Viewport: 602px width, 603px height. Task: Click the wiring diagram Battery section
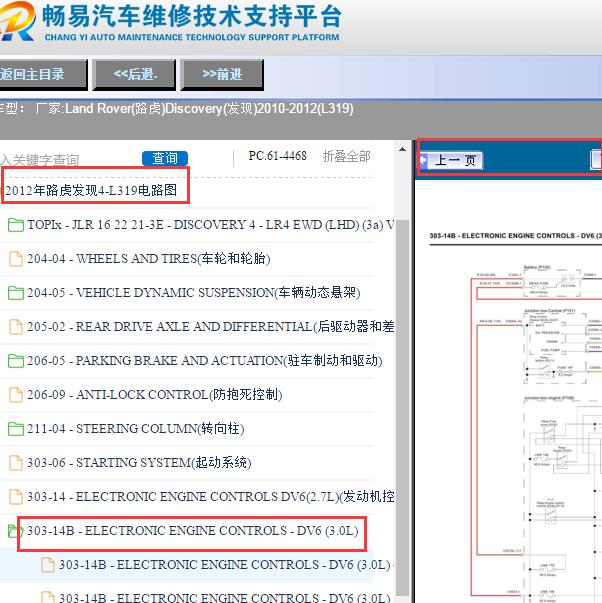click(552, 282)
